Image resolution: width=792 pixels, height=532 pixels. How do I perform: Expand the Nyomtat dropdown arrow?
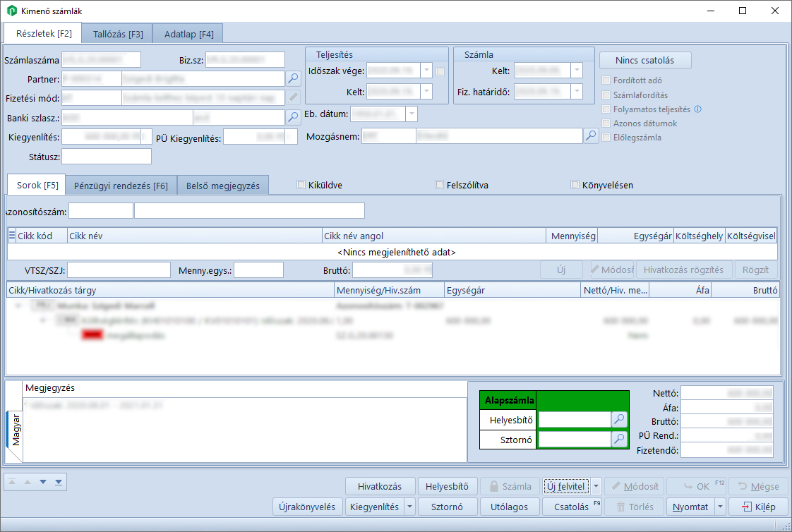tap(720, 507)
